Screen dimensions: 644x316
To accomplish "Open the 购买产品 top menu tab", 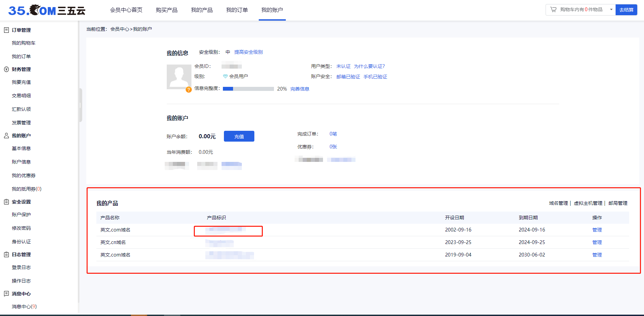I will 166,10.
